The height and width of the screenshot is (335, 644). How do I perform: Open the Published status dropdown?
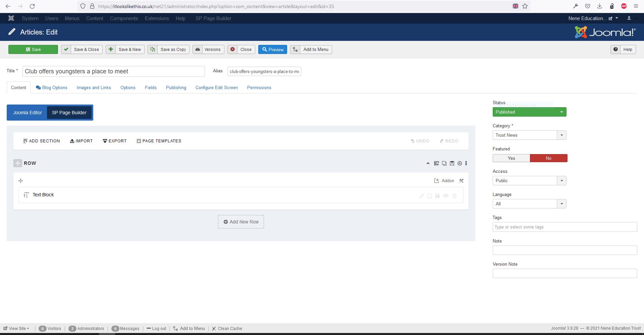pos(529,112)
